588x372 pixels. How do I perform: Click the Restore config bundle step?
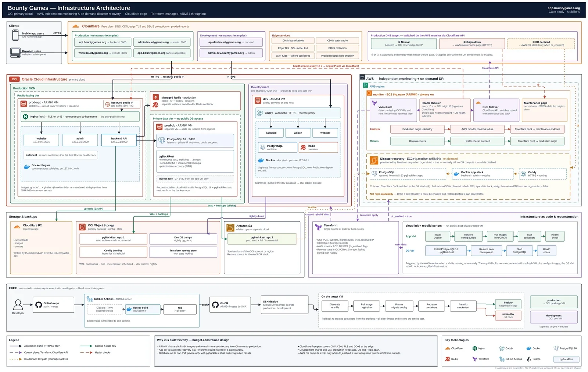[469, 236]
